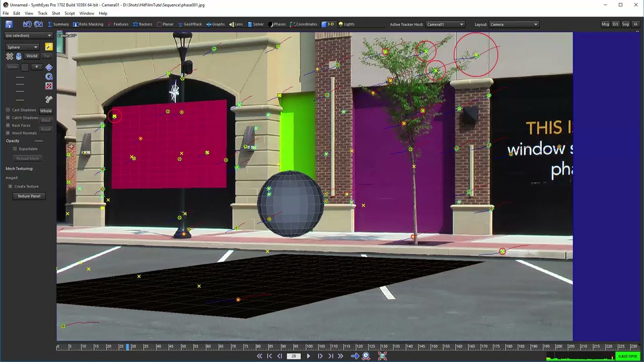This screenshot has width=644, height=362.
Task: Open the Solver room
Action: pos(256,24)
